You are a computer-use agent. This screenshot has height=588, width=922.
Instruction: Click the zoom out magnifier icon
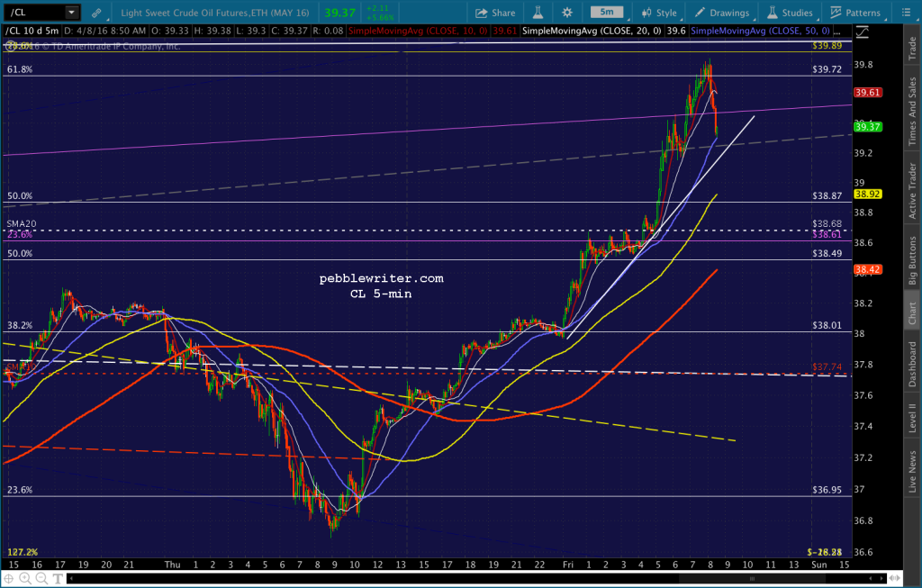(x=41, y=579)
